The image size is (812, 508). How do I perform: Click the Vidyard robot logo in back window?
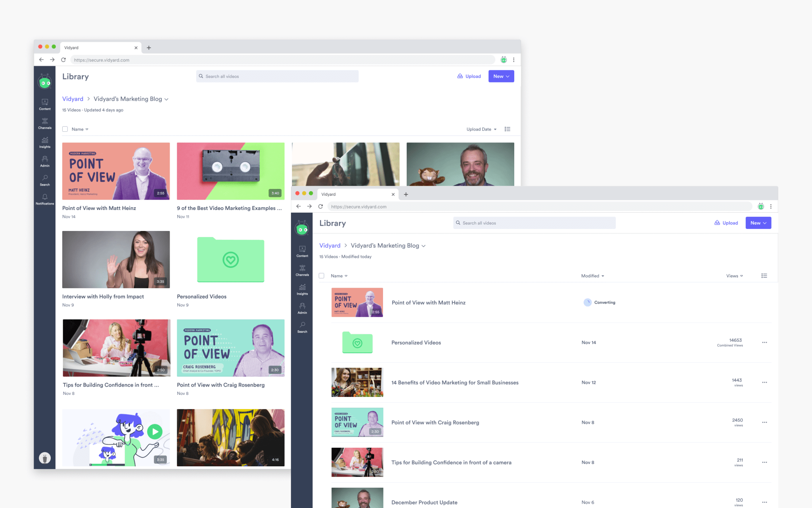click(x=45, y=82)
